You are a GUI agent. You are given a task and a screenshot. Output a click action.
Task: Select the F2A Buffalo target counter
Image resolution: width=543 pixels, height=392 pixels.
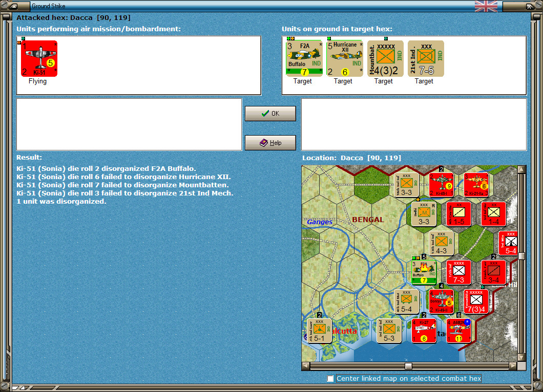pos(304,58)
